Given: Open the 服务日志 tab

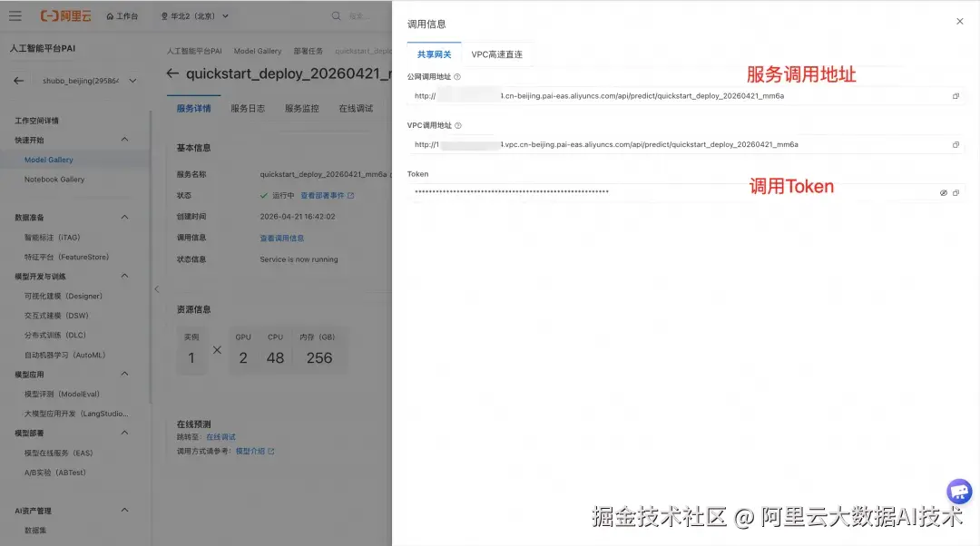Looking at the screenshot, I should (248, 108).
